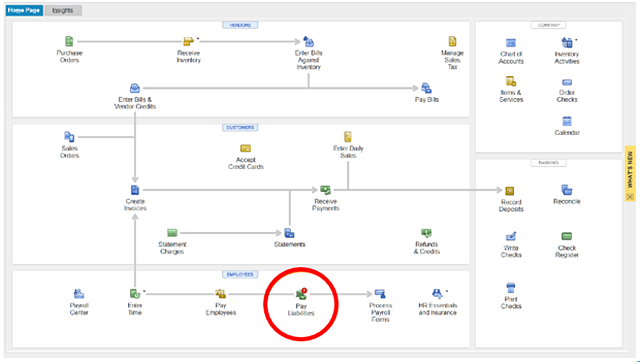Click the Enter Time icon
Image resolution: width=640 pixels, height=362 pixels.
click(x=135, y=294)
